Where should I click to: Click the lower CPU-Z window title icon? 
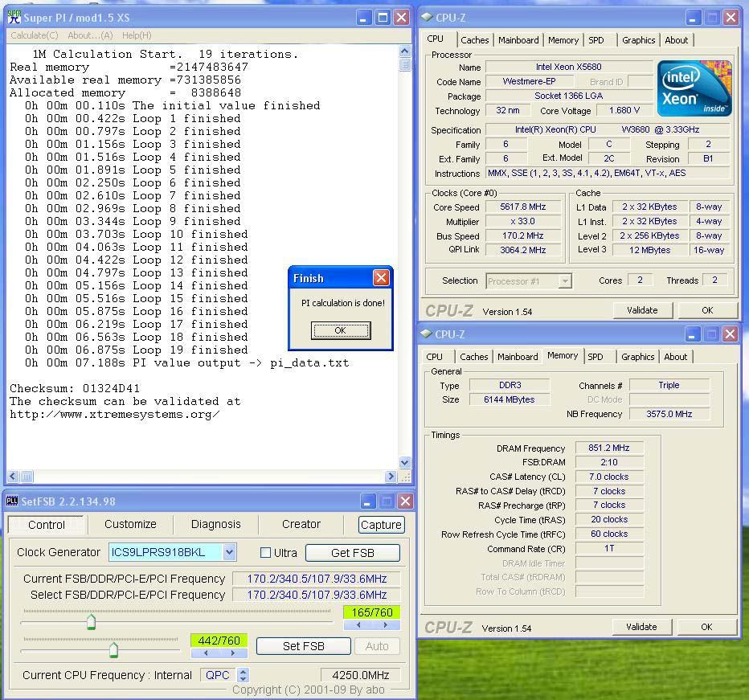pos(426,334)
